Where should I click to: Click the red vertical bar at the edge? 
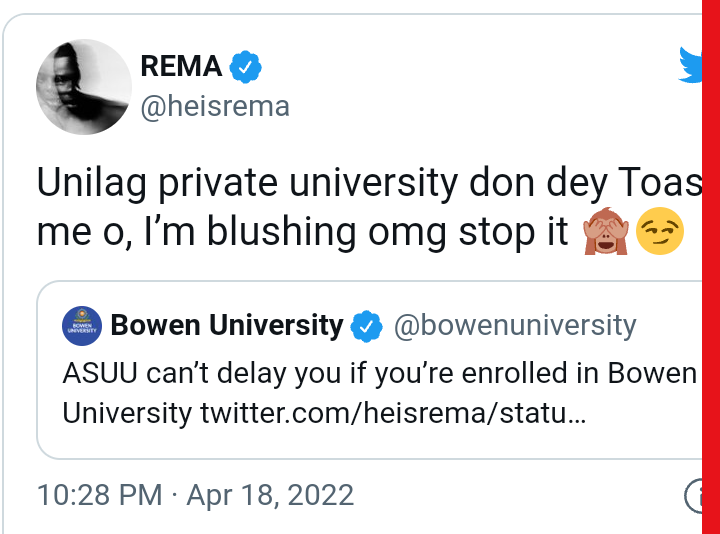click(711, 267)
